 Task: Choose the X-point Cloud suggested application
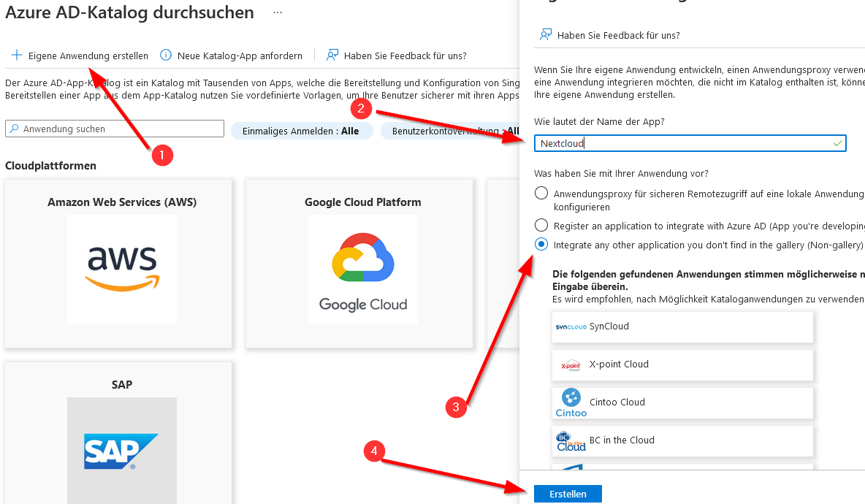tap(682, 365)
